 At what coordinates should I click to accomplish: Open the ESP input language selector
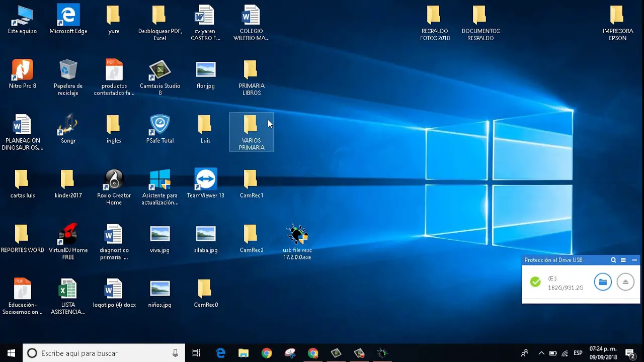[x=578, y=353]
